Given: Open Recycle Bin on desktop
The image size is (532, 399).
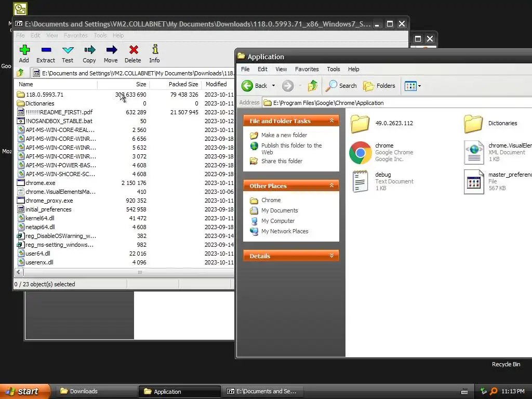Looking at the screenshot, I should pyautogui.click(x=506, y=364).
